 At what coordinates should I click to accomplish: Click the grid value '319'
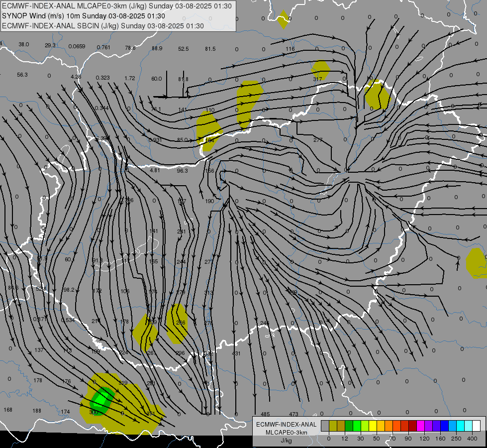(x=123, y=383)
